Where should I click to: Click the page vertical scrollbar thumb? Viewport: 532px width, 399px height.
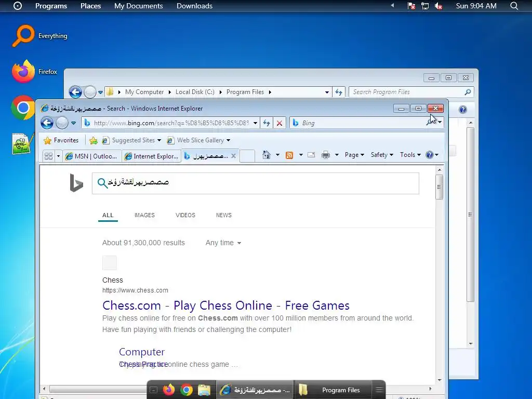pyautogui.click(x=439, y=187)
